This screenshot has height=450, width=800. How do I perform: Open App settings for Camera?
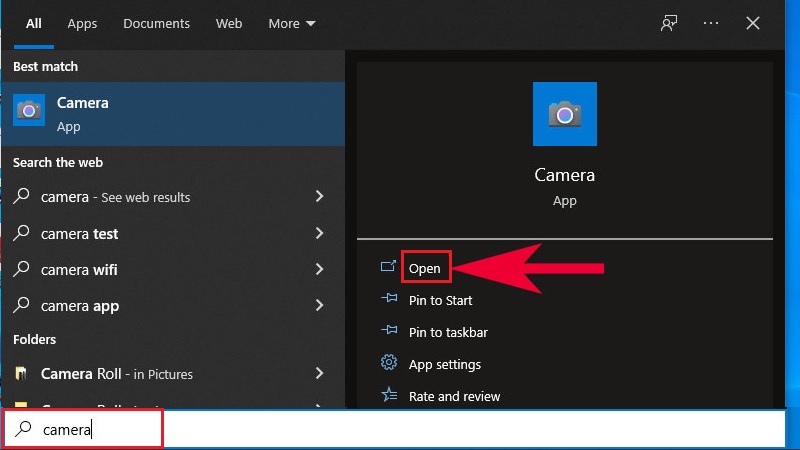[x=444, y=365]
